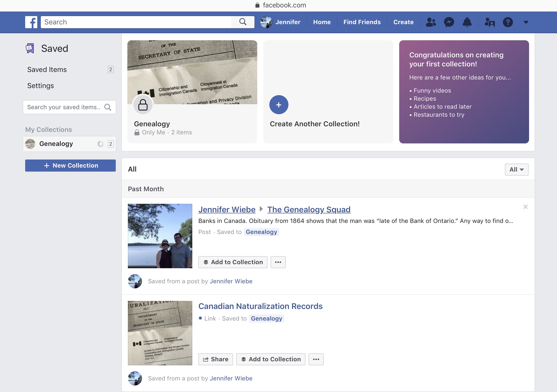Screen dimensions: 557x392
Task: Open more options for Canadian Naturalization Records
Action: coord(316,359)
